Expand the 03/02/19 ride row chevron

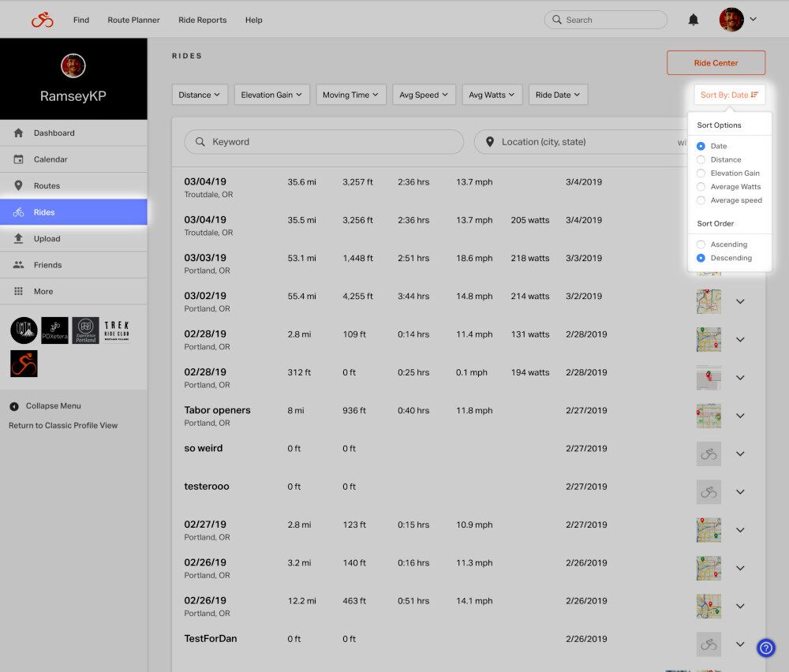pyautogui.click(x=740, y=302)
